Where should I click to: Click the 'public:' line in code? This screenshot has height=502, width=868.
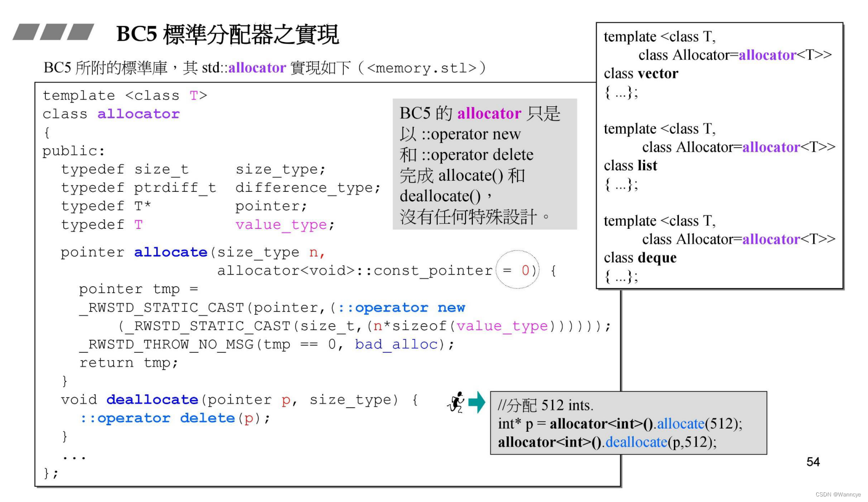pos(73,151)
